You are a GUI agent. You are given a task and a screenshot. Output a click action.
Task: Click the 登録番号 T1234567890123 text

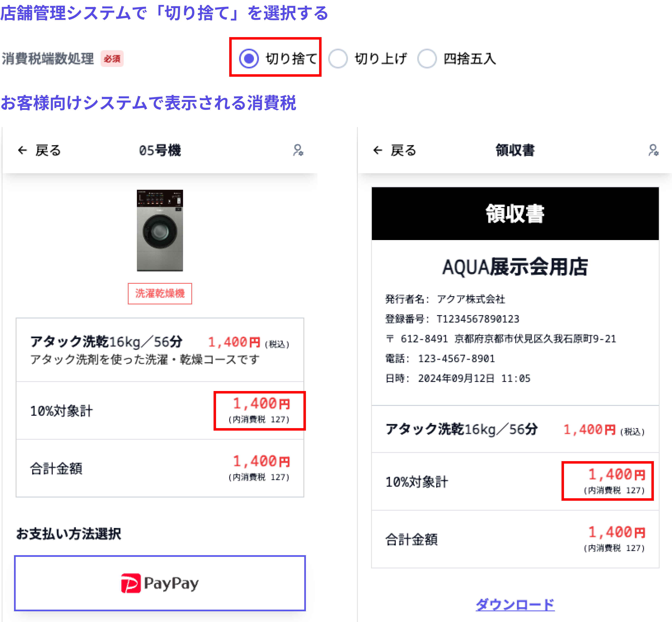click(452, 319)
